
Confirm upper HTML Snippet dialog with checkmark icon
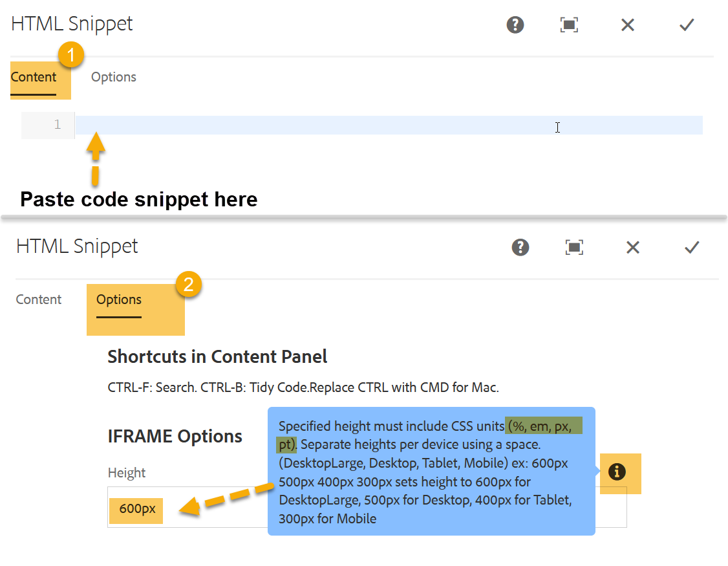(687, 25)
